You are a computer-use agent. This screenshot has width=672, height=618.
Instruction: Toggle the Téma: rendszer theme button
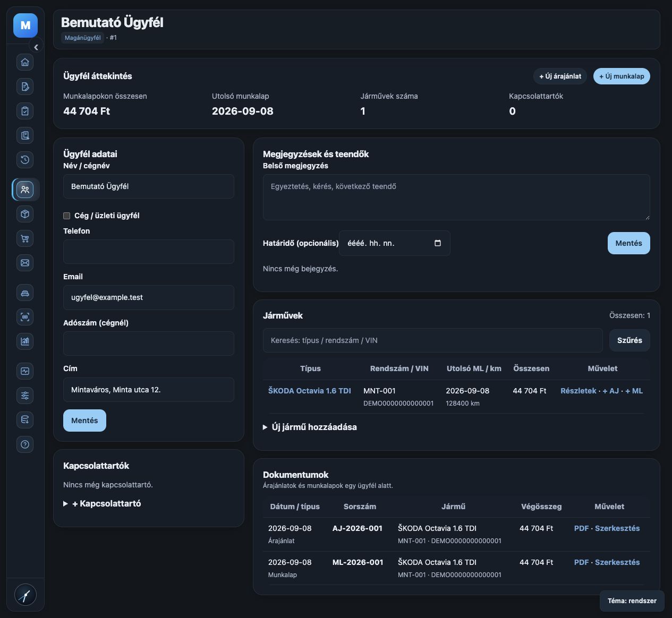[x=632, y=601]
